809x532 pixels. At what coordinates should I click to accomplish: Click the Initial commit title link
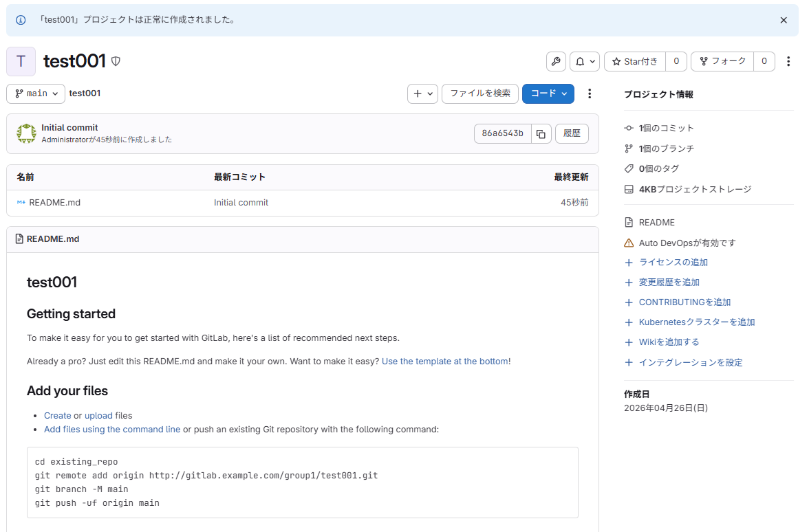[x=69, y=128]
